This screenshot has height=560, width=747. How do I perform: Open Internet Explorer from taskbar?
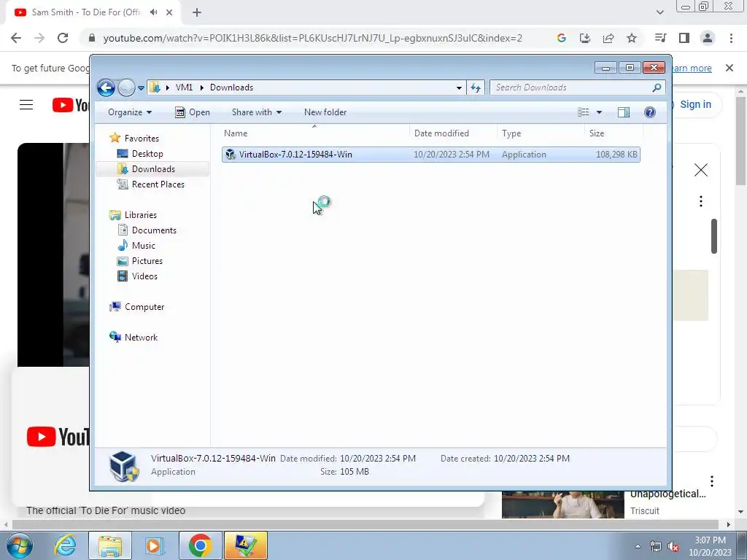65,545
